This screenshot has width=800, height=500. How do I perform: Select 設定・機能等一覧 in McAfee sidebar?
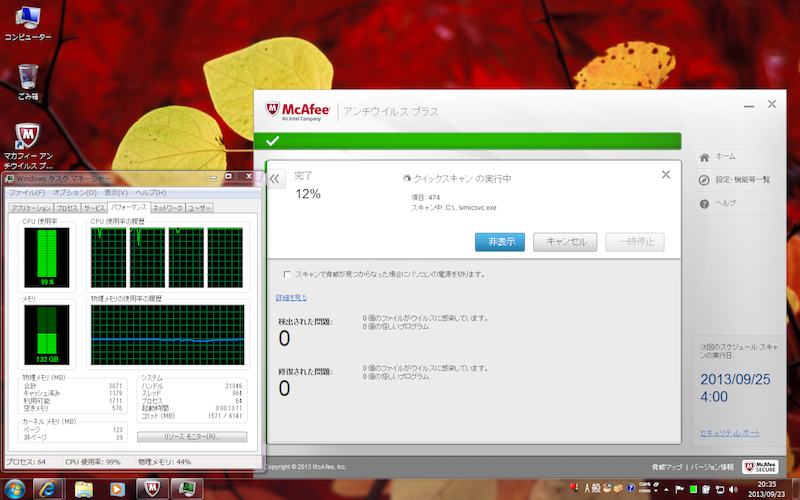[743, 180]
